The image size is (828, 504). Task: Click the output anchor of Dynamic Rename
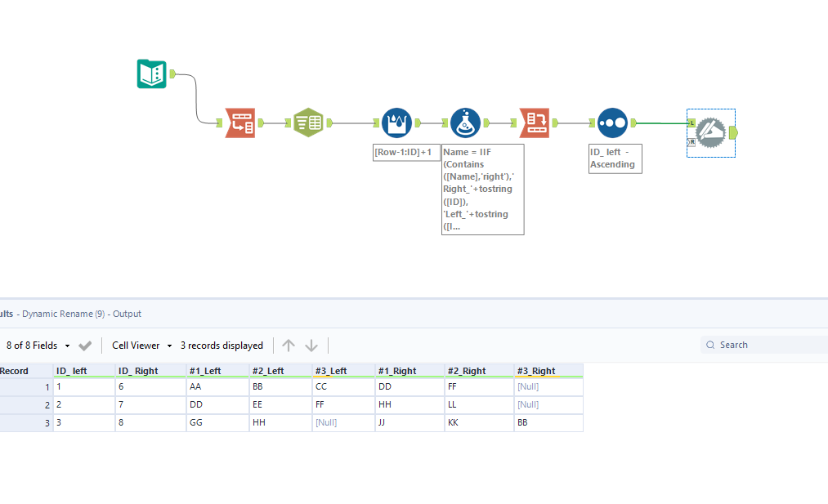pos(733,132)
